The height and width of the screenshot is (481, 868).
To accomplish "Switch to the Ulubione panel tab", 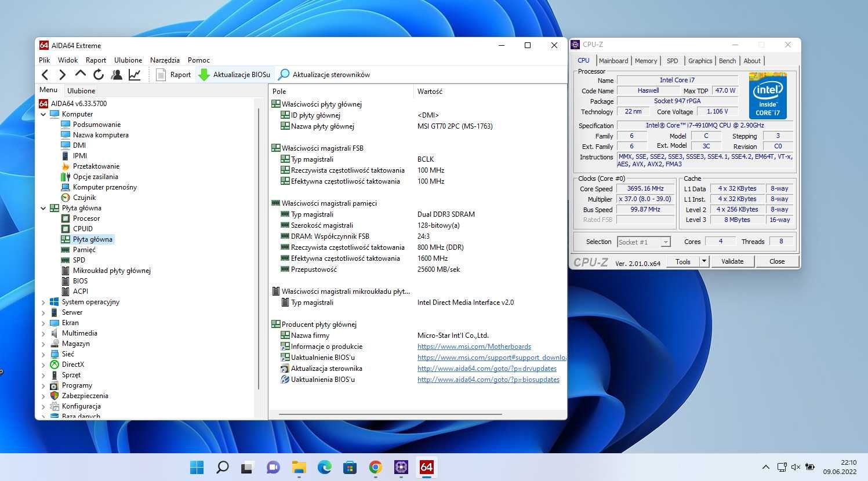I will [x=81, y=90].
